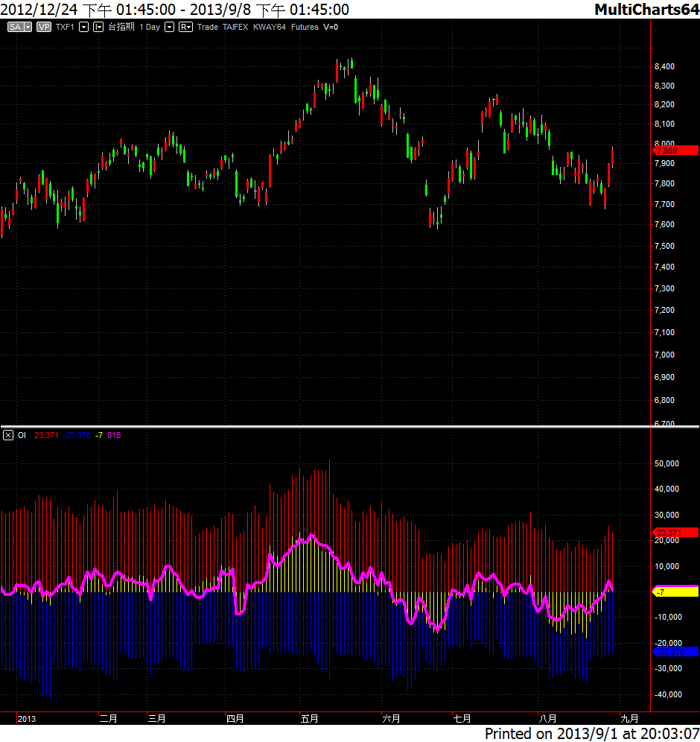
Task: Click the 三月 label on the time axis
Action: [x=156, y=719]
